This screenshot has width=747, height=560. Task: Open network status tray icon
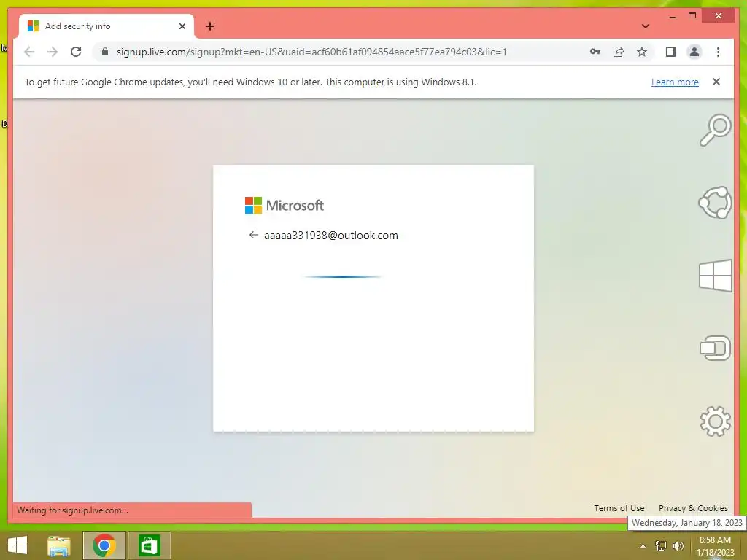pos(660,546)
